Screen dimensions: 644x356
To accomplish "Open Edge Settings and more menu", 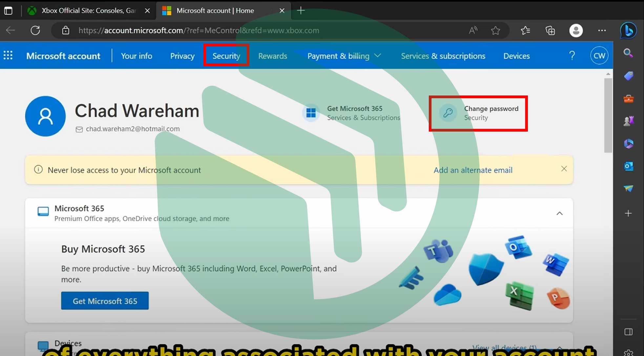I will pos(602,31).
